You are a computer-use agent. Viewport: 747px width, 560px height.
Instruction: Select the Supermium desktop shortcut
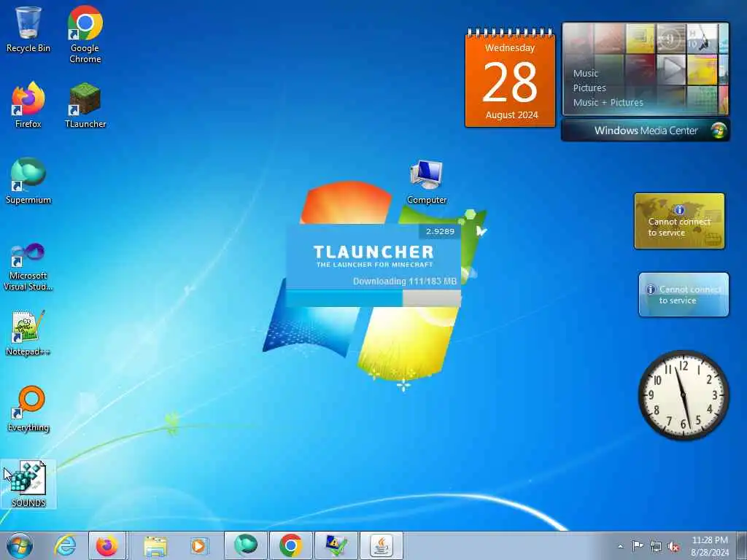[x=28, y=181]
